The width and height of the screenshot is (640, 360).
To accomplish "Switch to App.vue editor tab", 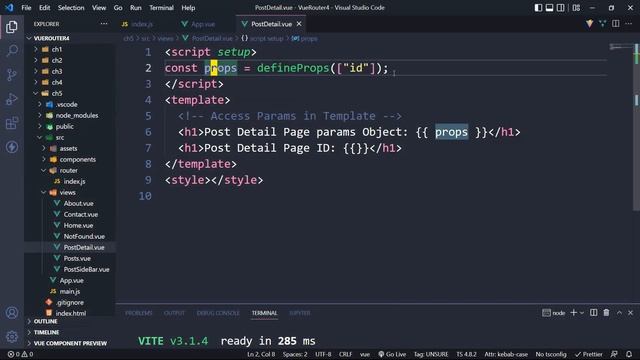I will point(203,24).
